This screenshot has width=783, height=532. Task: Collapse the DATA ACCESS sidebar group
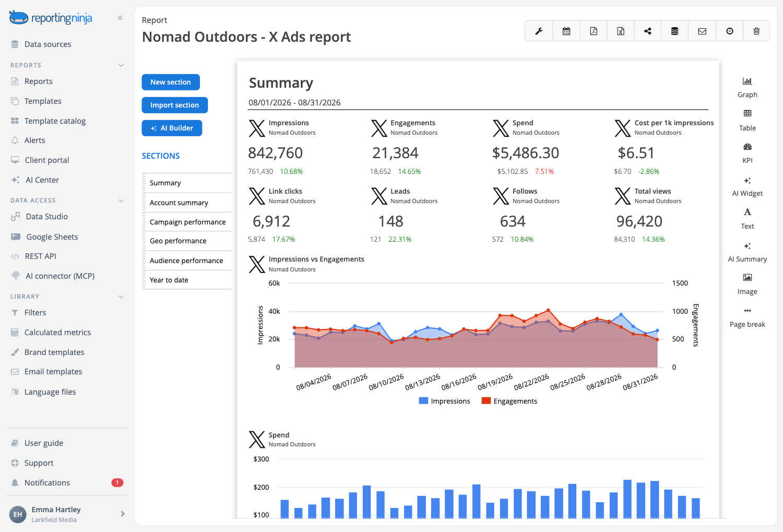(121, 200)
